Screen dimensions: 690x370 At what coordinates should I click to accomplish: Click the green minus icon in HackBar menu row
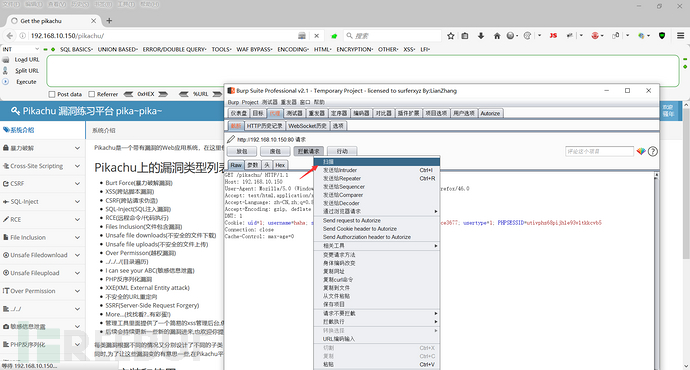(x=45, y=49)
